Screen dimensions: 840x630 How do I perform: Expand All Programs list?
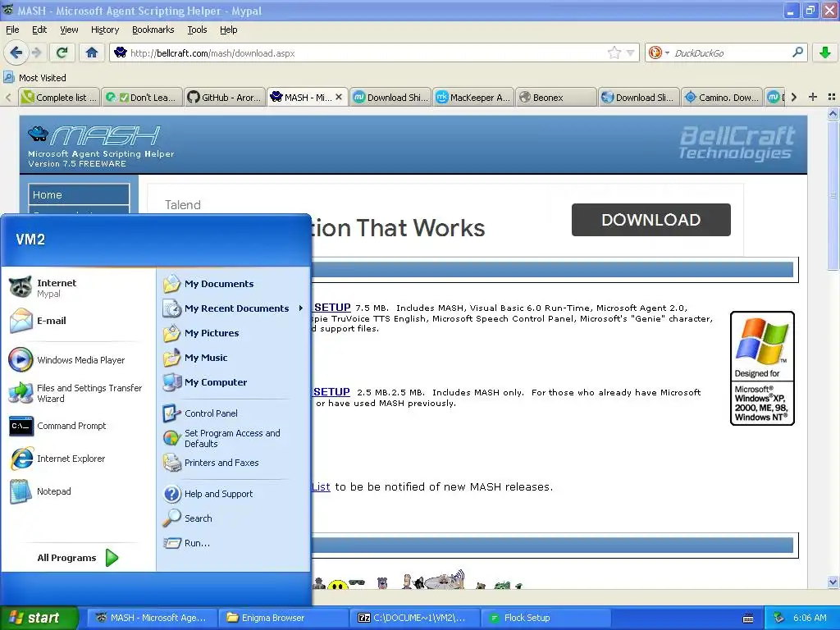(x=78, y=558)
